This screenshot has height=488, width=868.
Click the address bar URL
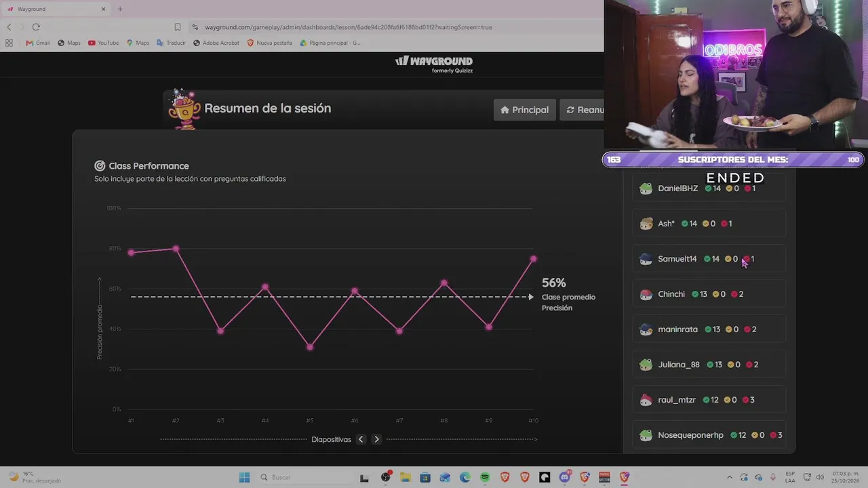pyautogui.click(x=349, y=27)
